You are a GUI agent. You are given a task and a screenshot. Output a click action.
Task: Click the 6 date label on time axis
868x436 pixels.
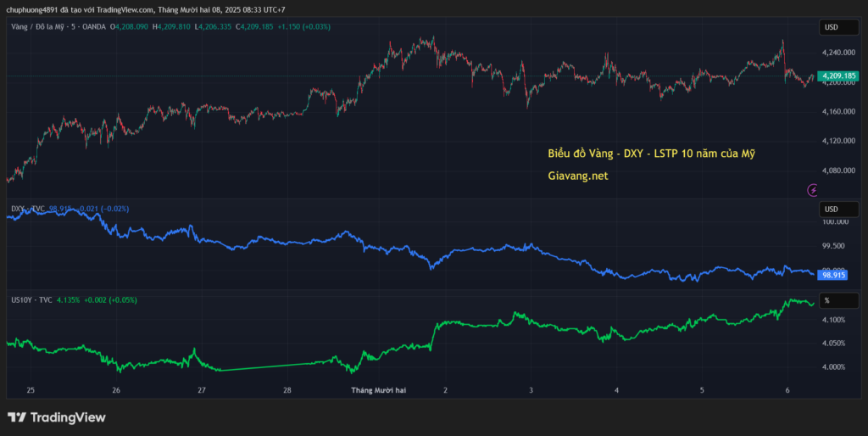[x=788, y=389]
